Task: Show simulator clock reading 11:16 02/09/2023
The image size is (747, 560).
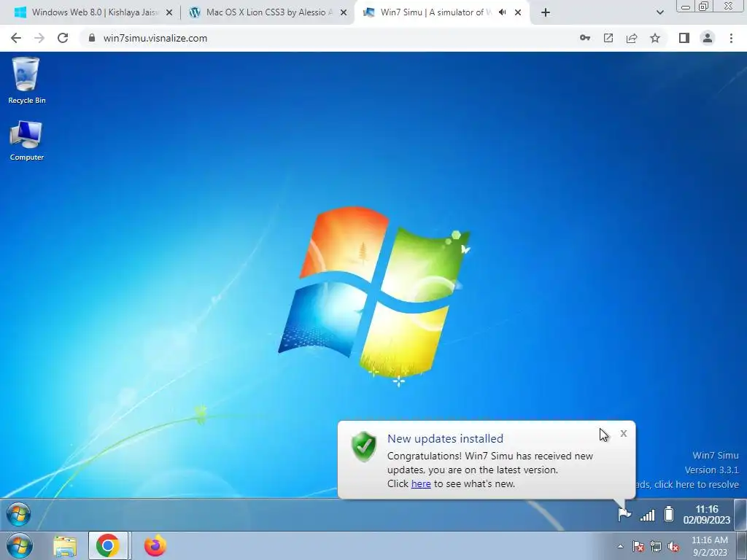Action: (706, 514)
